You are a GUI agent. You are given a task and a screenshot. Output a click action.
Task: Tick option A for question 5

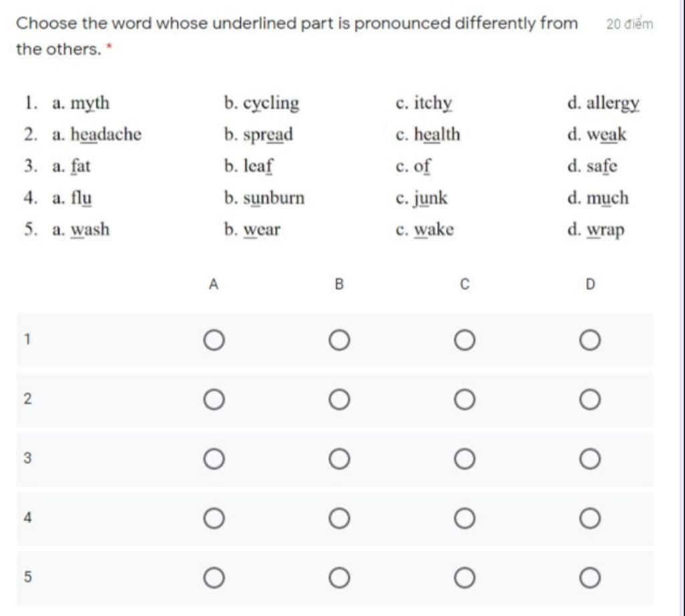[214, 578]
